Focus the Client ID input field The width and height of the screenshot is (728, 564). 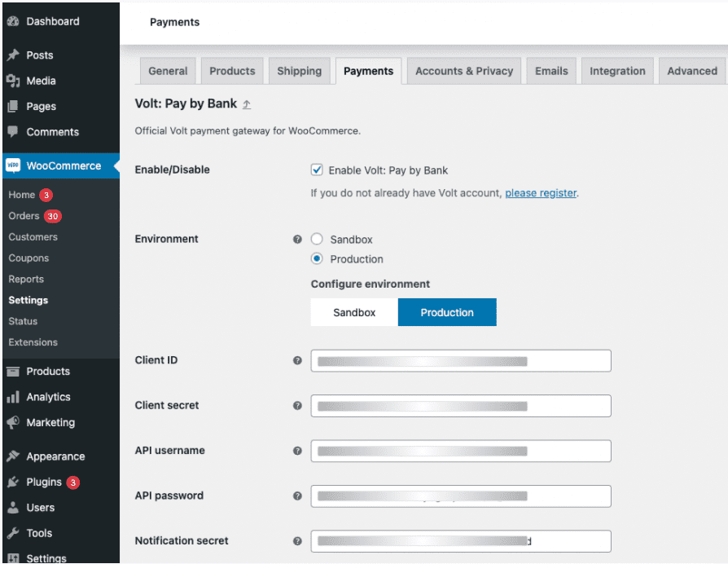pos(461,361)
